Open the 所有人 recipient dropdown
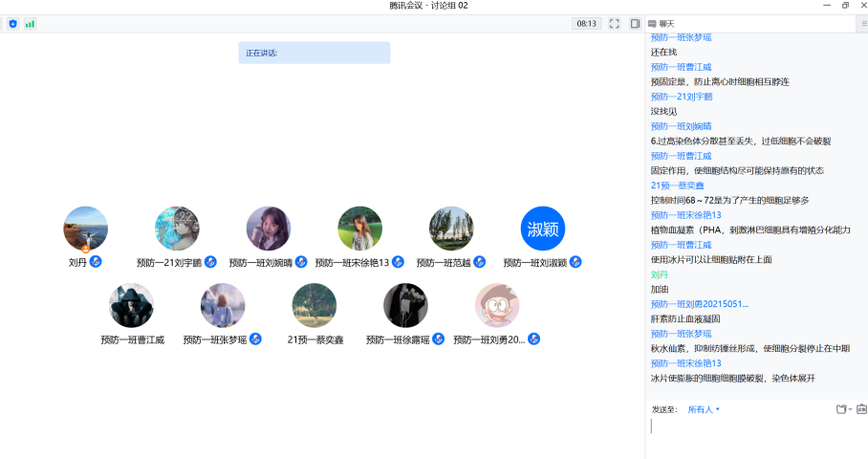The height and width of the screenshot is (459, 868). 704,409
